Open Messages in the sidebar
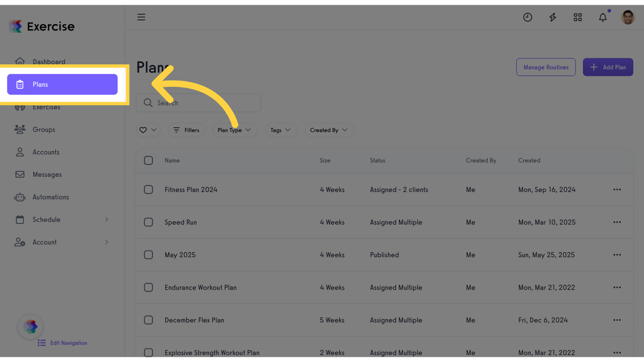This screenshot has height=362, width=644. [x=47, y=174]
